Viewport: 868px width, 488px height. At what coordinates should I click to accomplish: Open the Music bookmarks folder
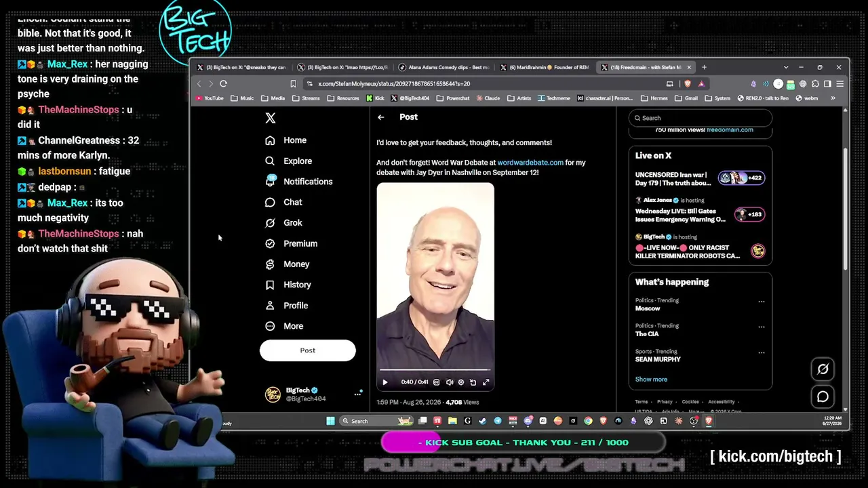[242, 98]
